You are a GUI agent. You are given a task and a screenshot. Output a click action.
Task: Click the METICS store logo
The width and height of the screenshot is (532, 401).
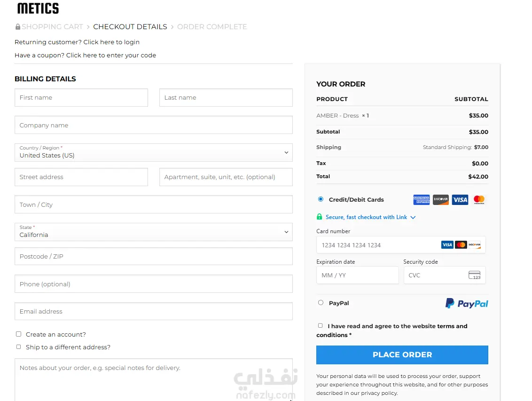click(x=38, y=8)
